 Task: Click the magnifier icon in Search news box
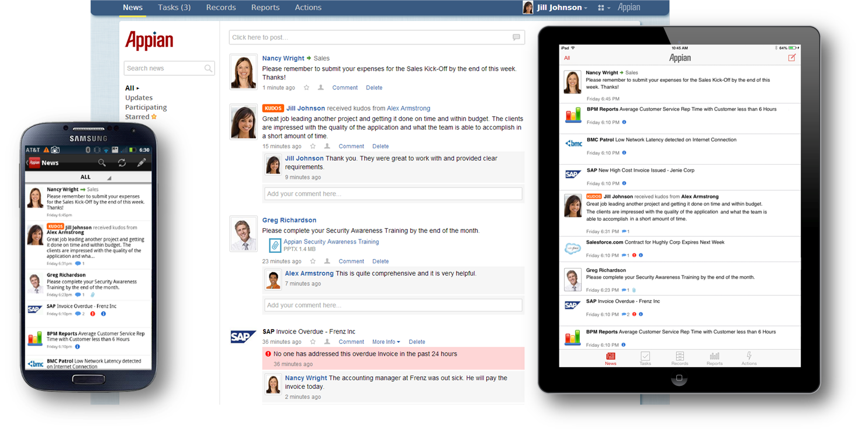(208, 68)
